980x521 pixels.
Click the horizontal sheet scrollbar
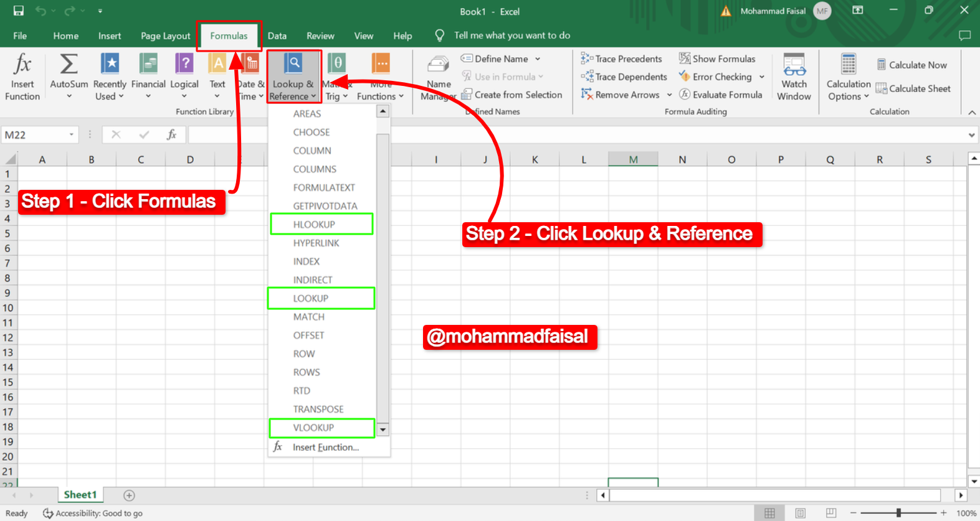tap(774, 495)
